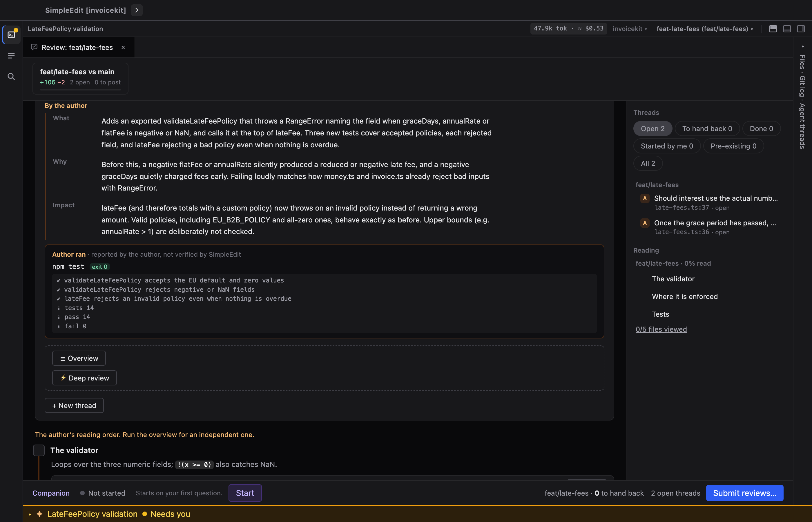Check The validator section checkbox
The width and height of the screenshot is (812, 522).
(x=39, y=450)
